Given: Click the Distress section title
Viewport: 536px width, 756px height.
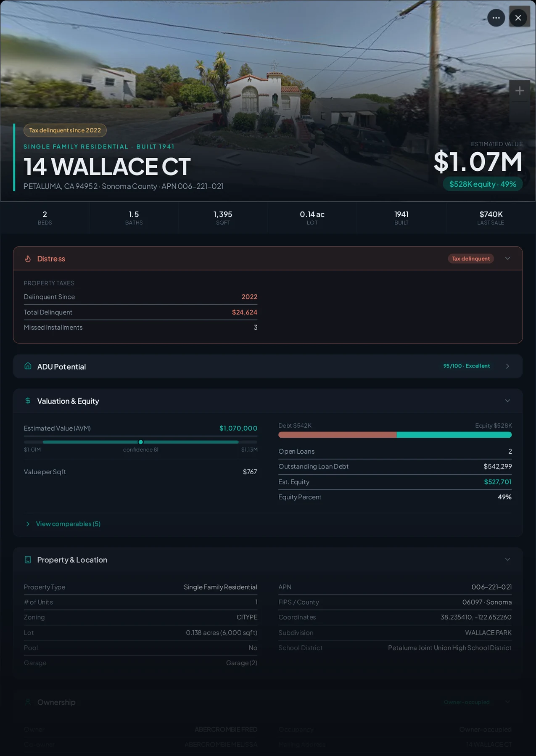Looking at the screenshot, I should pos(51,259).
